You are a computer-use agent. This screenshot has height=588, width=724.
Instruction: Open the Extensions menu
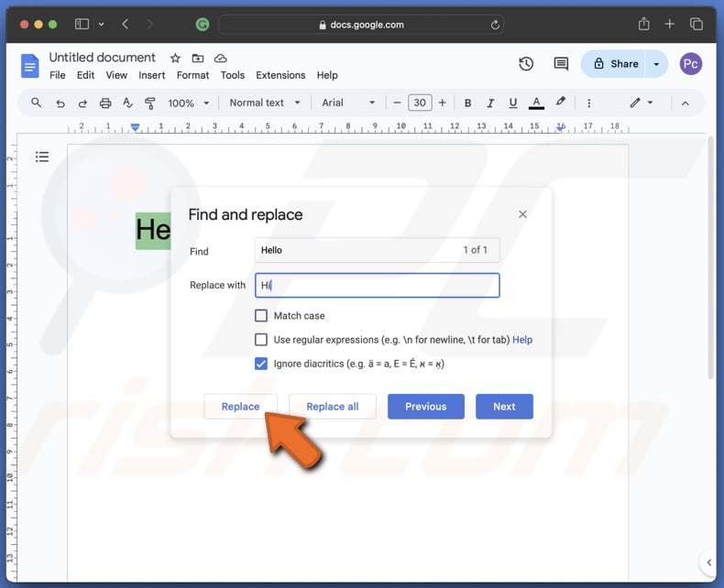click(280, 75)
